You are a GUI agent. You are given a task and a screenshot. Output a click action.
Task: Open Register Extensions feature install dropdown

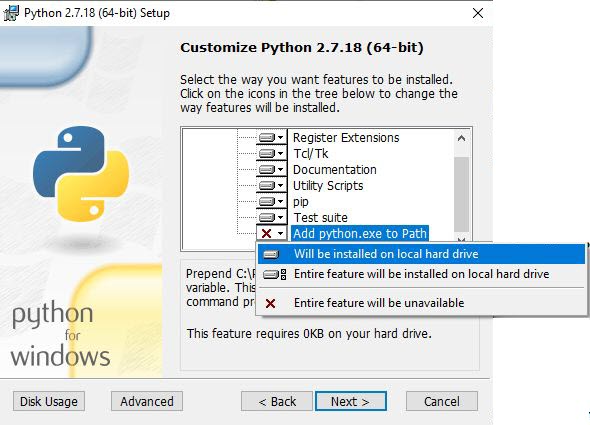click(x=271, y=138)
